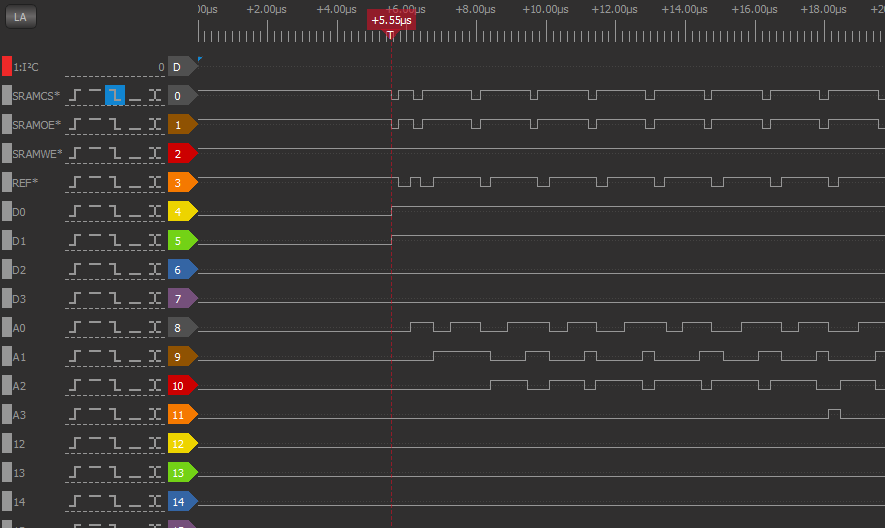This screenshot has height=528, width=885.
Task: Click the orange channel 3 badge
Action: click(182, 183)
